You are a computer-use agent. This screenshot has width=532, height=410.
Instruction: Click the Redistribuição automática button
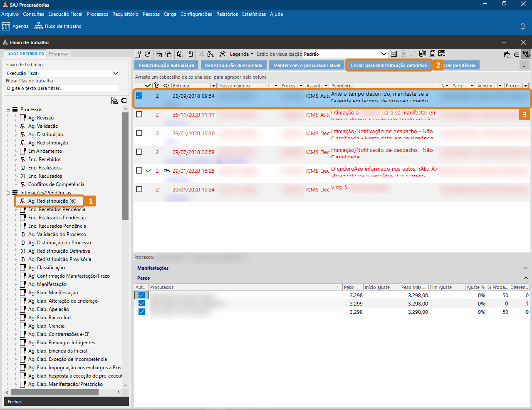tap(166, 65)
